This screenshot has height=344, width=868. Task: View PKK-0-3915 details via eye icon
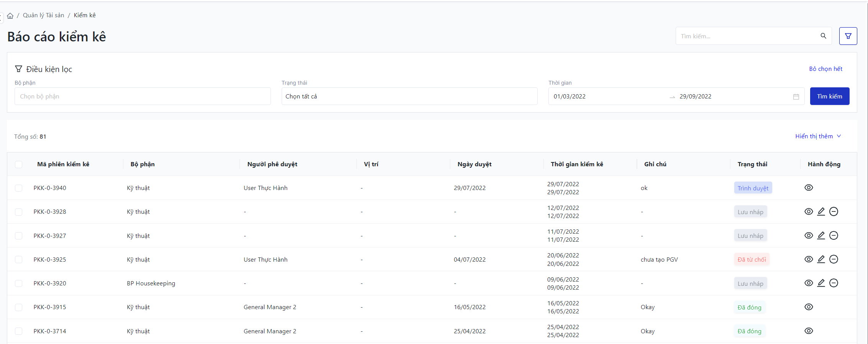[x=809, y=307]
